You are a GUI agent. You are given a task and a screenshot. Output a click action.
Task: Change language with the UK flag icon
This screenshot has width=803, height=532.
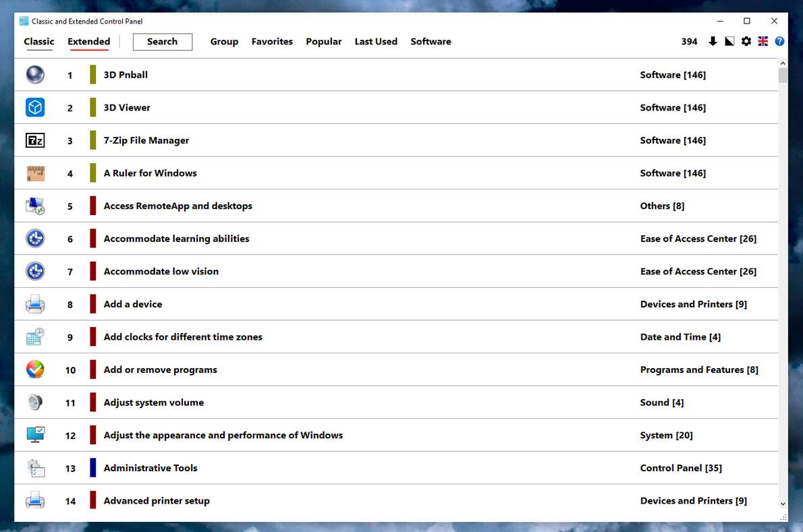[763, 41]
